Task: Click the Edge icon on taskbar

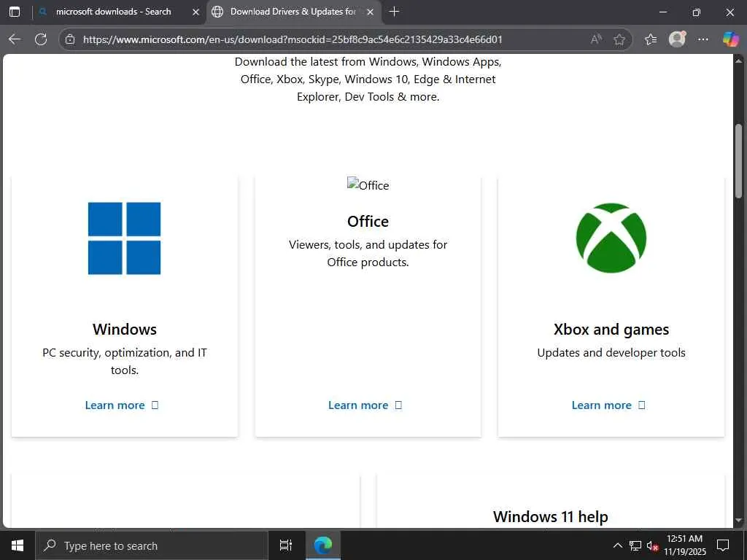Action: pos(323,545)
